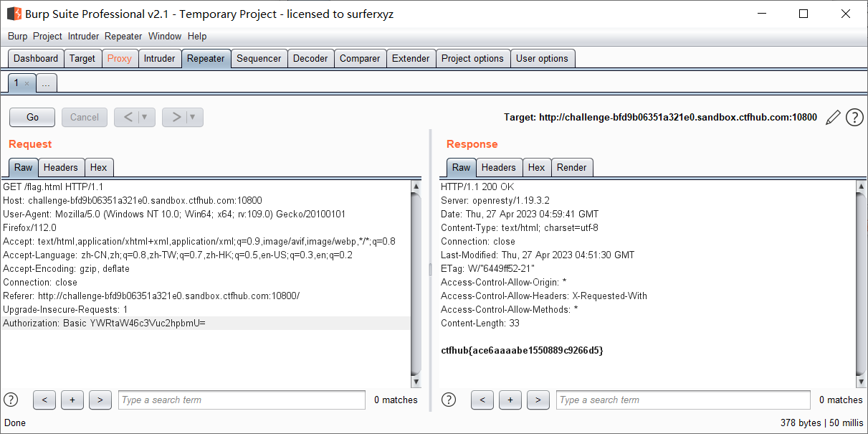Click Request pane scroll-down arrow
Viewport: 868px width, 434px height.
[416, 382]
